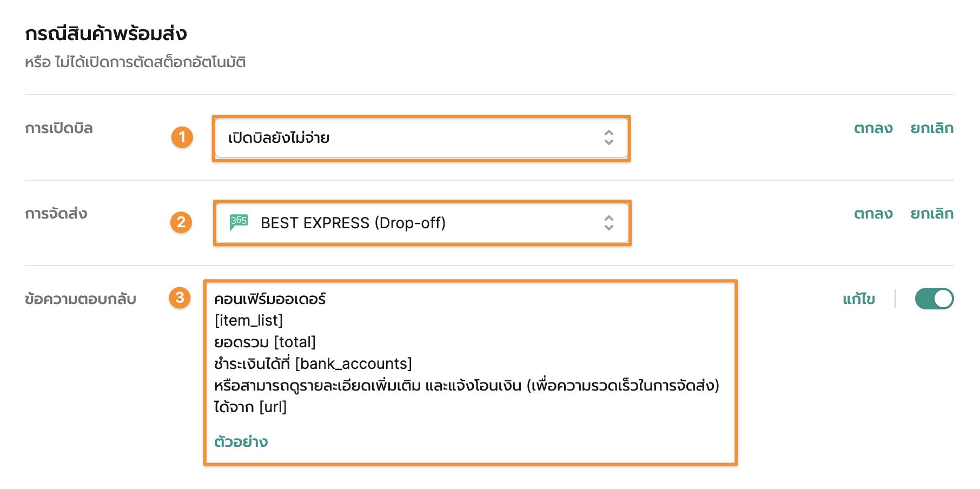Click the ข้อความตอบกลับ row label
This screenshot has height=489, width=980.
(x=81, y=299)
